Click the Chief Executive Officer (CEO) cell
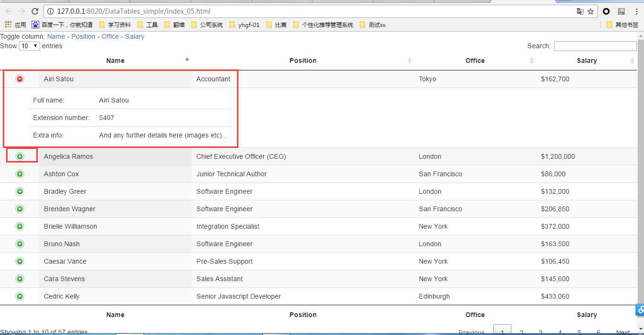Screen dimensions: 644x335 303,156
